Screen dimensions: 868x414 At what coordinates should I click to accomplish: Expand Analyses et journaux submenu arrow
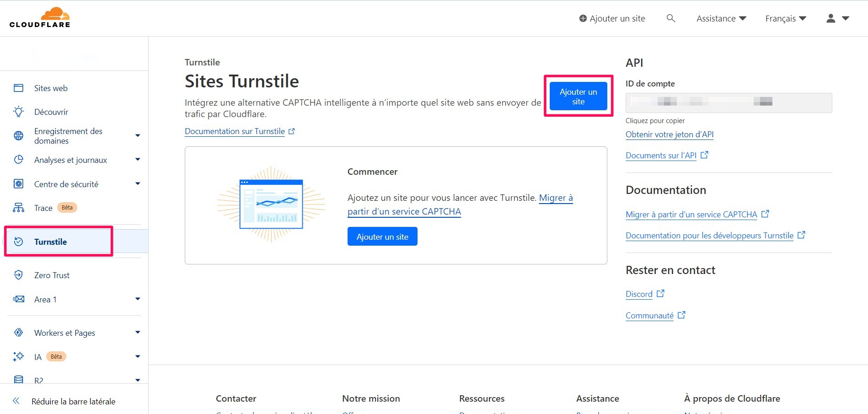138,159
